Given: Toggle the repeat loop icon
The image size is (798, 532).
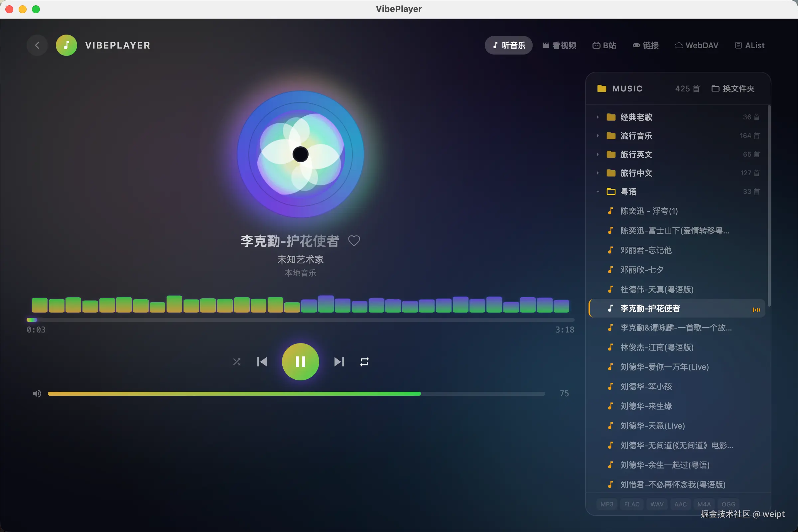Looking at the screenshot, I should (364, 362).
